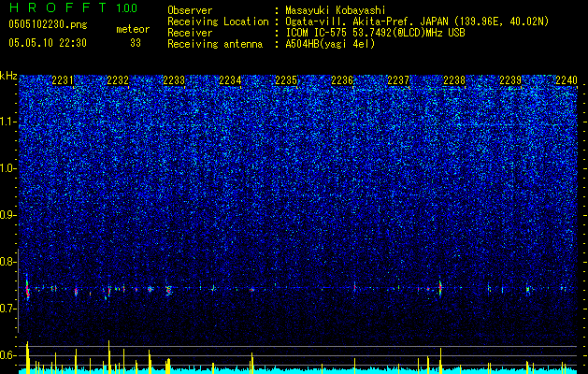
Task: Click the 2232 time marker
Action: (x=118, y=80)
